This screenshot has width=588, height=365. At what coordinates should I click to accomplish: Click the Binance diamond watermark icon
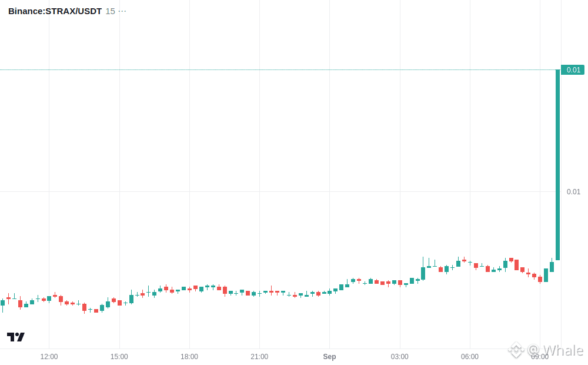[516, 350]
